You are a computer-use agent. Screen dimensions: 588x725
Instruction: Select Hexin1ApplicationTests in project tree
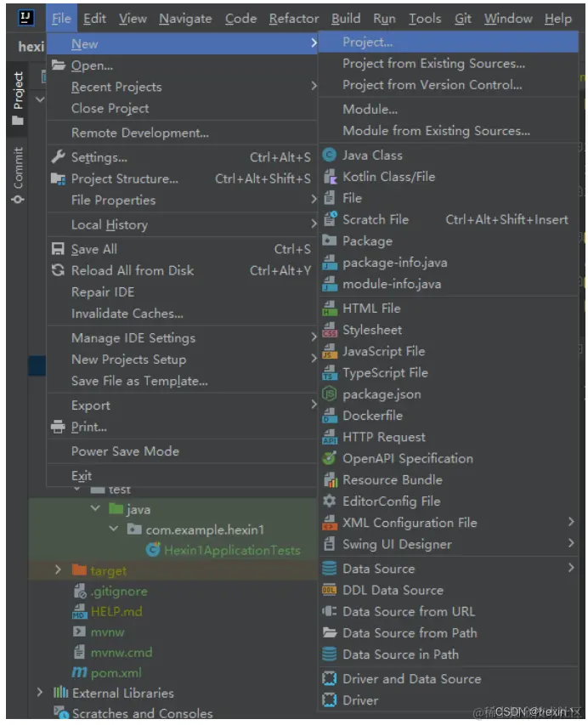(x=232, y=550)
